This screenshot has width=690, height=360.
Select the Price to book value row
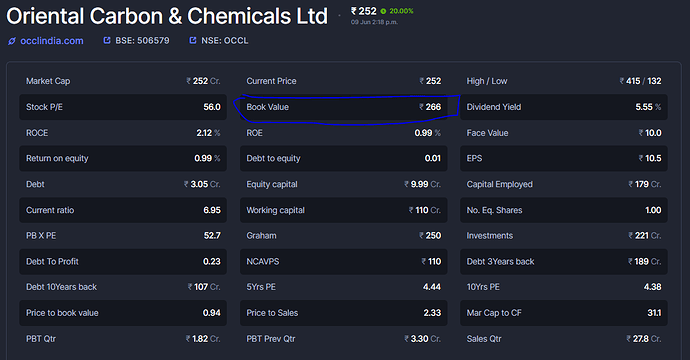[x=123, y=313]
